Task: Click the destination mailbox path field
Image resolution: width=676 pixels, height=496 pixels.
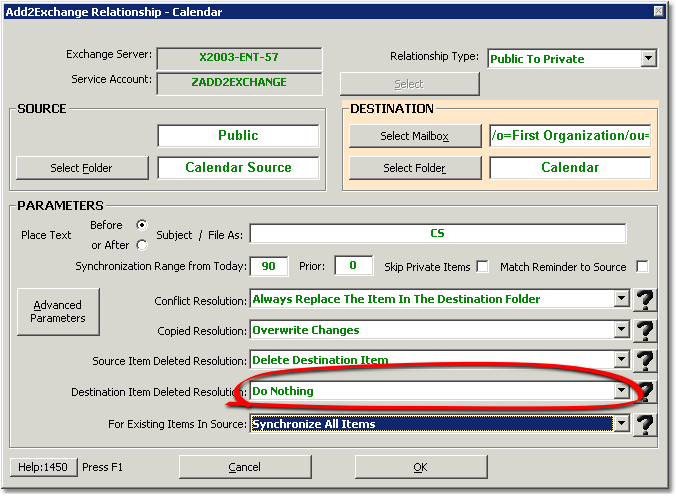Action: (570, 135)
